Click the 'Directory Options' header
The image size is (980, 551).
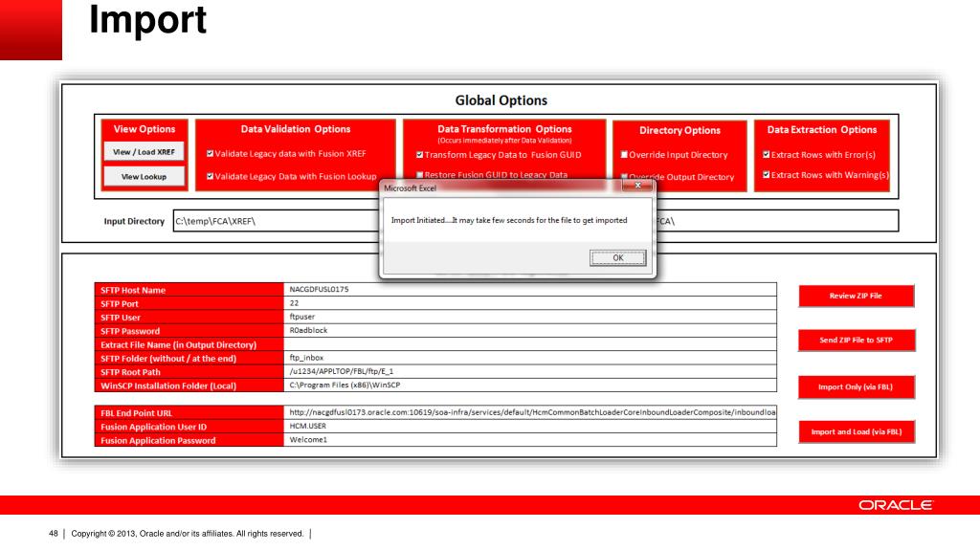tap(680, 130)
